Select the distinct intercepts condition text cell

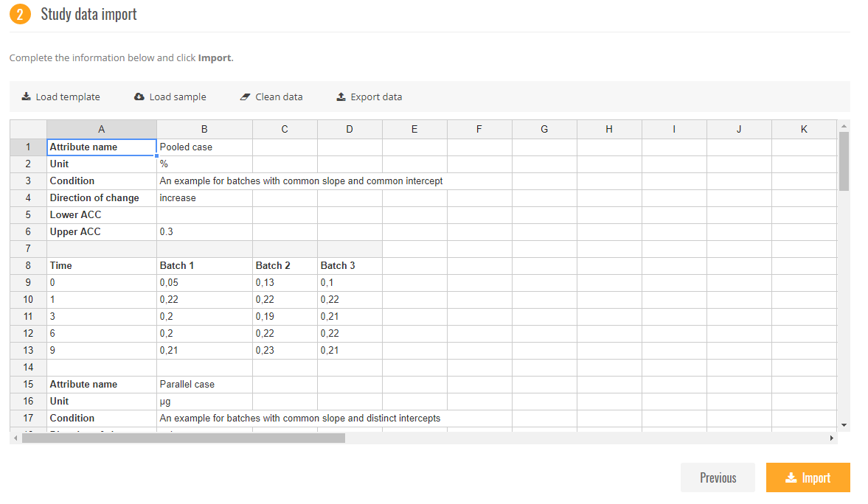[x=334, y=419]
